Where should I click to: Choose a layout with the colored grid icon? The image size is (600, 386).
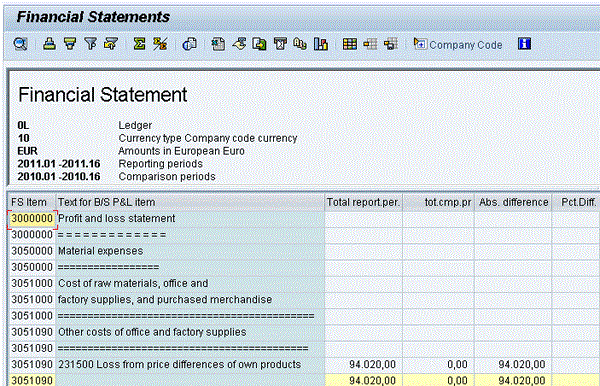(x=350, y=44)
